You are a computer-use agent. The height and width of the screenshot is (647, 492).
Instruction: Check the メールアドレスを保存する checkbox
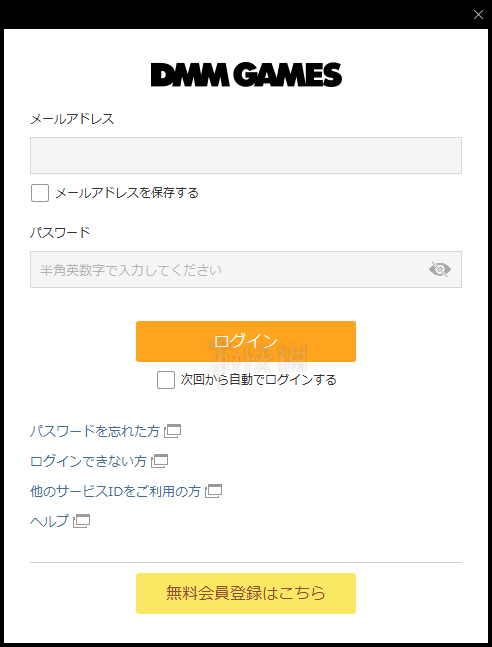40,193
